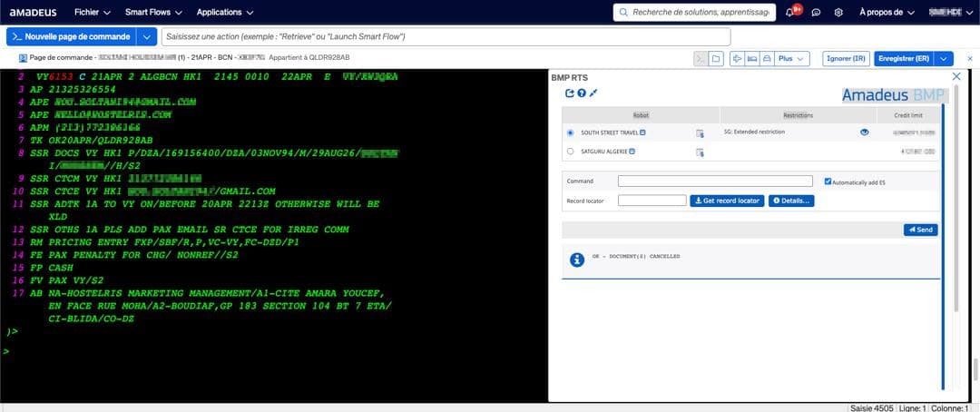The height and width of the screenshot is (412, 980).
Task: Click the command page vertical scrollbar thumb
Action: click(974, 368)
